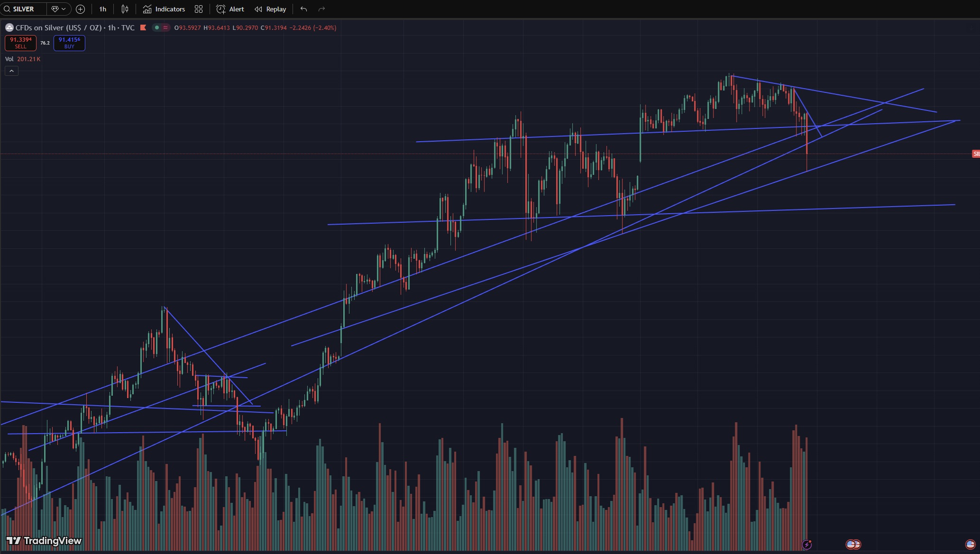This screenshot has width=980, height=554.
Task: Open indicator templates grid icon
Action: pos(199,9)
